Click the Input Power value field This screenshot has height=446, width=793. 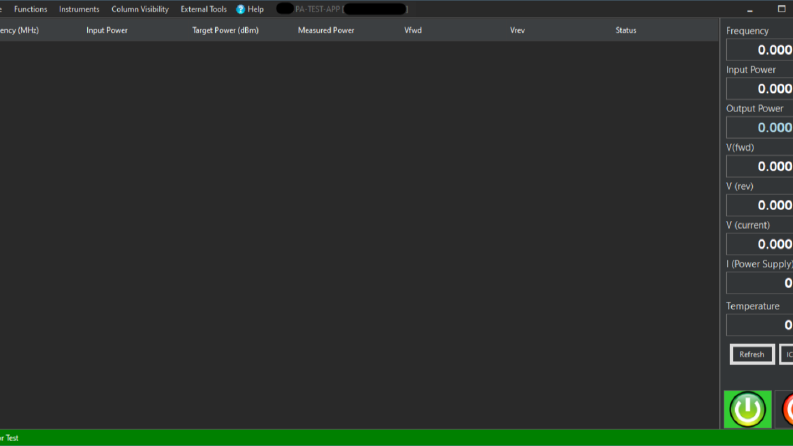point(760,88)
